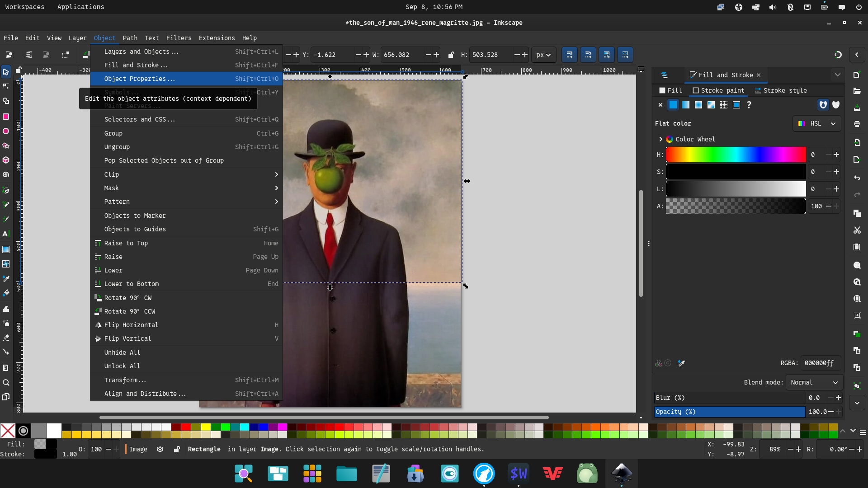
Task: Click the New document icon
Action: click(x=857, y=75)
